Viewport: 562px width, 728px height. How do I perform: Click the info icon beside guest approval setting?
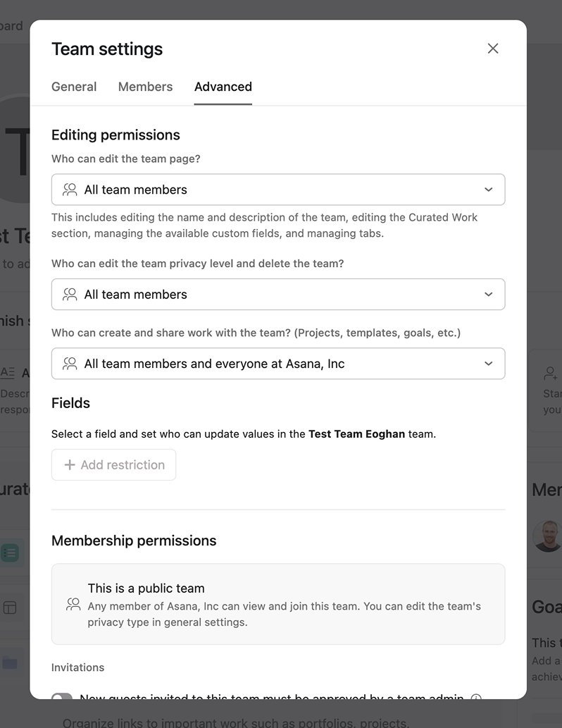point(476,698)
